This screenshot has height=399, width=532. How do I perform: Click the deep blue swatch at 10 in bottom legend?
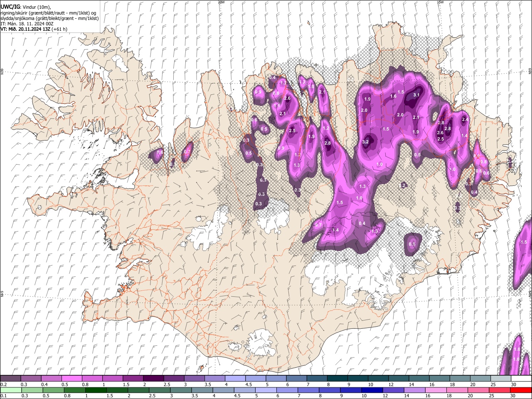[371, 390]
